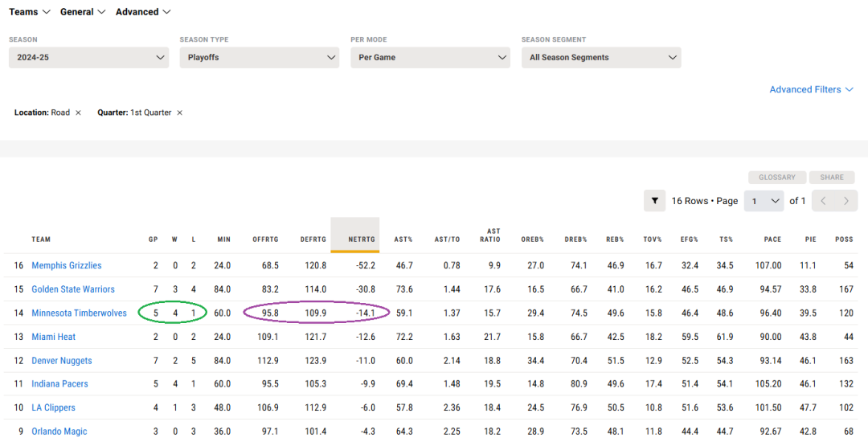Viewport: 868px width, 442px height.
Task: Click the Glossary button
Action: click(777, 178)
